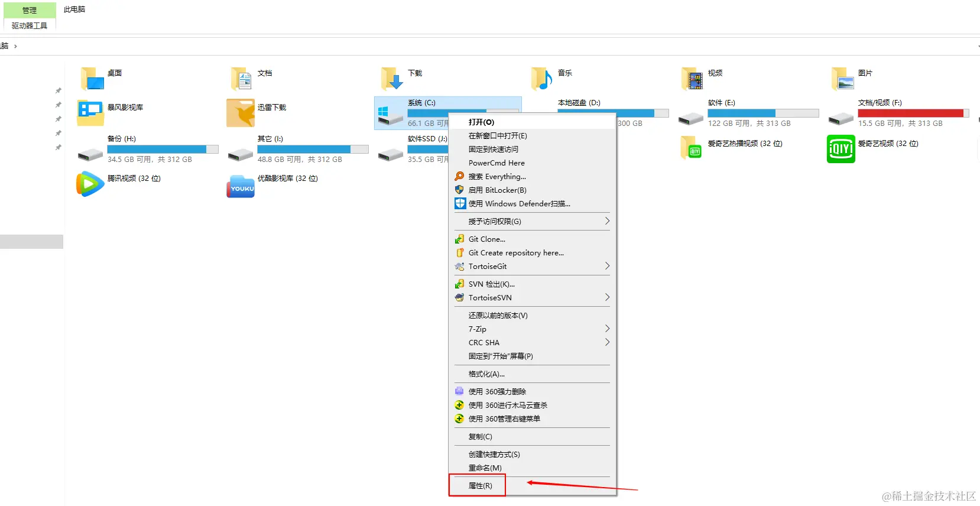Open 爱奇艺热播视频 (32 位) icon
980x506 pixels.
[x=691, y=148]
